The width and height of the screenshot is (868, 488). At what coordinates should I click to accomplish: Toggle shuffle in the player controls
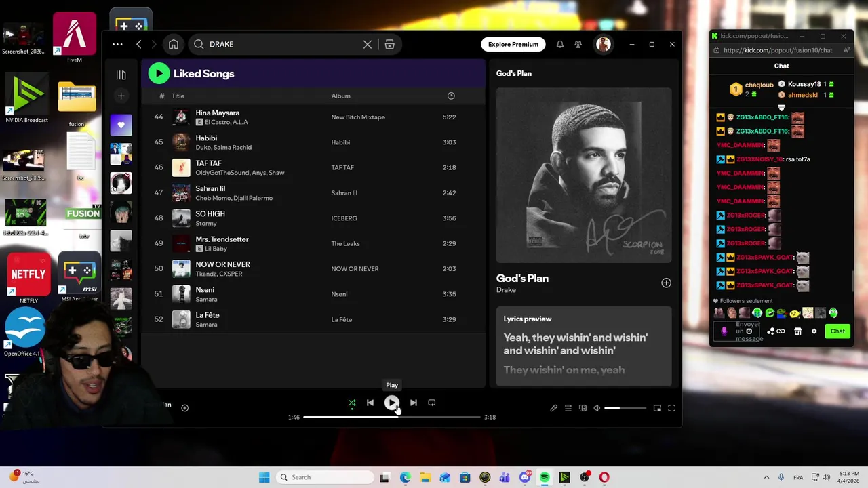[x=351, y=403]
